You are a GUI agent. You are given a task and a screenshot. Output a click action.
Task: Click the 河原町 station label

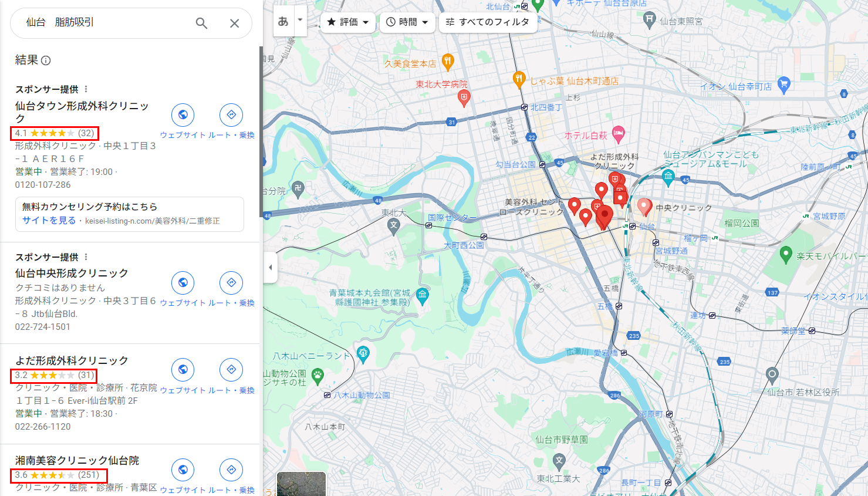click(x=651, y=414)
